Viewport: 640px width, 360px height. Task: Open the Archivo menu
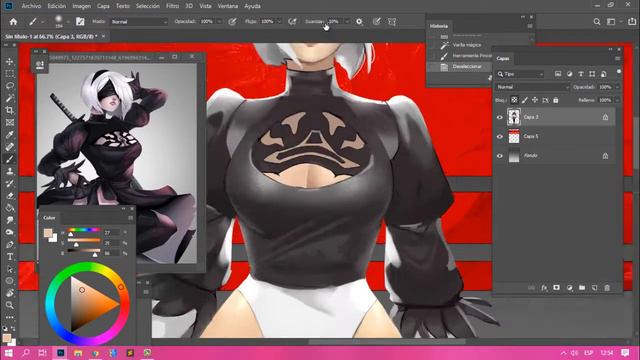point(31,6)
